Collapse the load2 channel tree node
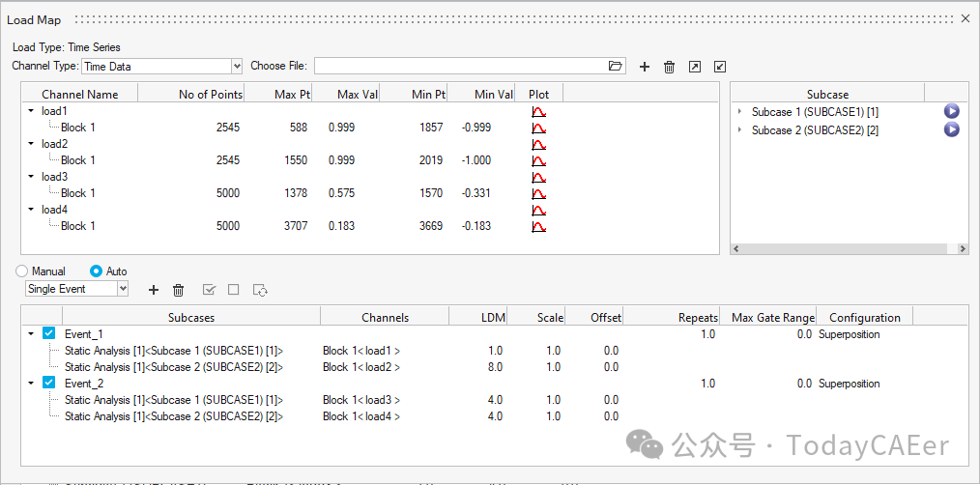Image resolution: width=980 pixels, height=485 pixels. 31,144
